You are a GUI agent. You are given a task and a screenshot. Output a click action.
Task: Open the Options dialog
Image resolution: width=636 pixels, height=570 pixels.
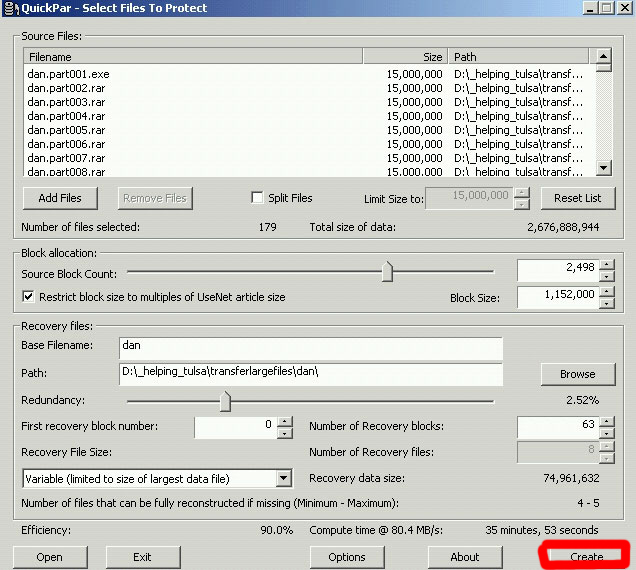click(347, 557)
